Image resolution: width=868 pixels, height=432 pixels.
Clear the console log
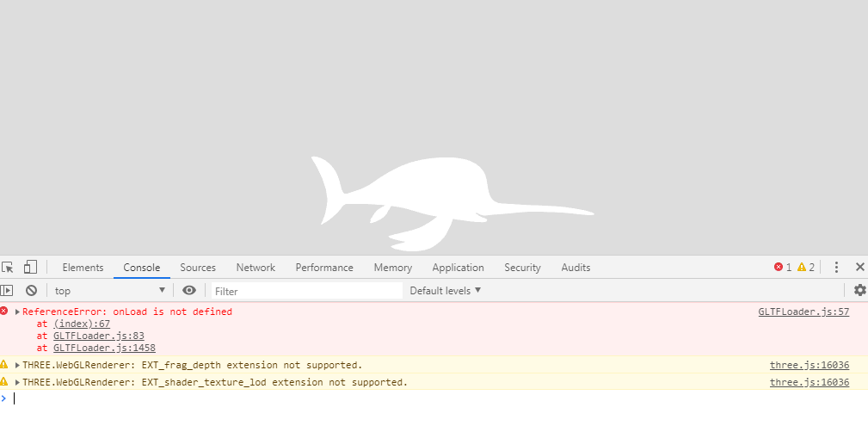click(31, 291)
